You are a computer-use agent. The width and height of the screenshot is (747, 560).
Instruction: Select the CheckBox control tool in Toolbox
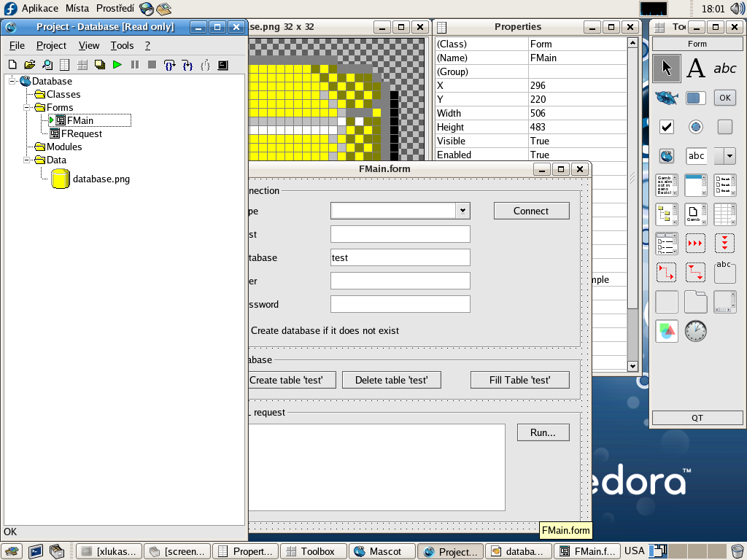click(666, 127)
